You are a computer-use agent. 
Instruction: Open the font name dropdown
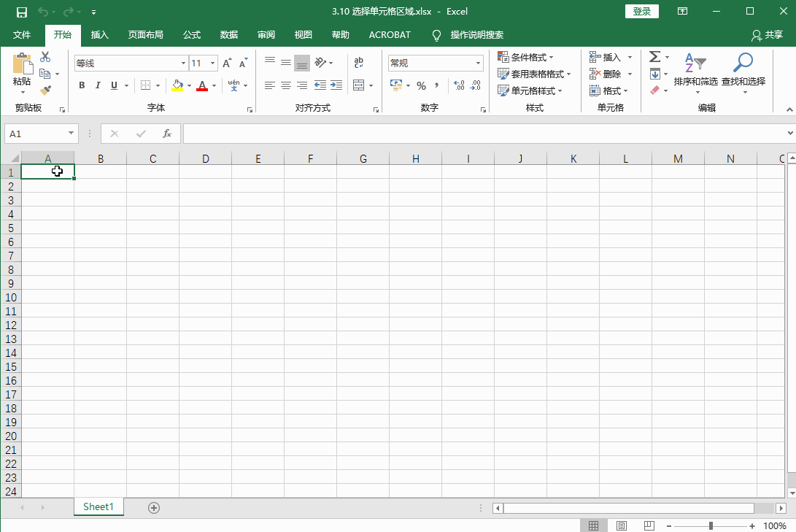(x=182, y=63)
